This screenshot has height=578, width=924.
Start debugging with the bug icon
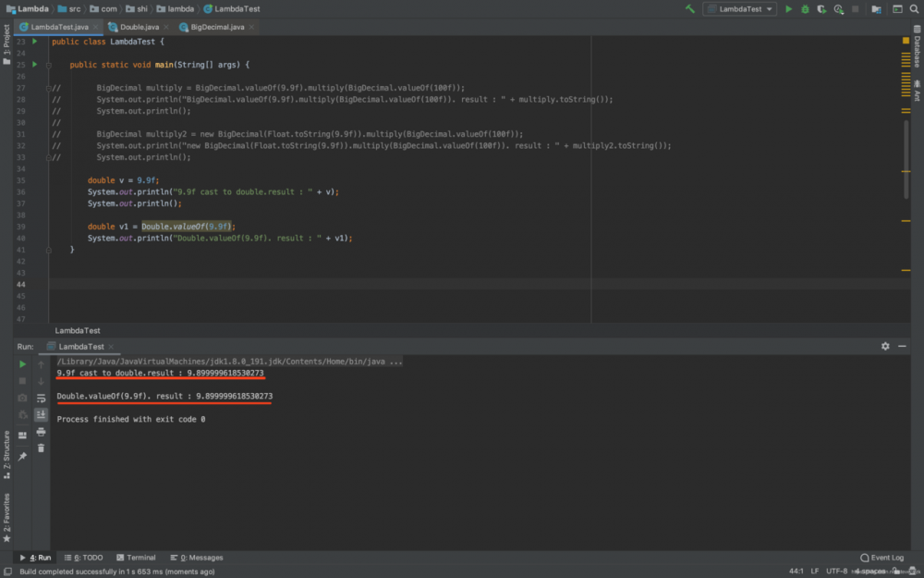click(x=805, y=8)
